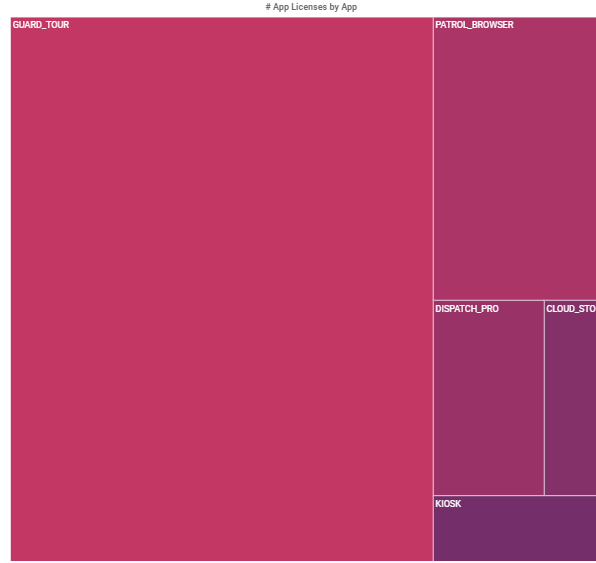
Task: Select the large GUARD_TOUR treemap tile
Action: (x=222, y=289)
